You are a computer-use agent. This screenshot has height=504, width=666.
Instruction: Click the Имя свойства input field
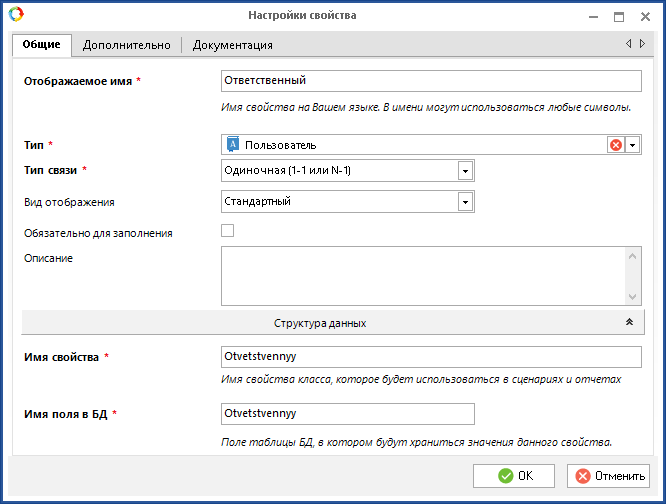[430, 358]
